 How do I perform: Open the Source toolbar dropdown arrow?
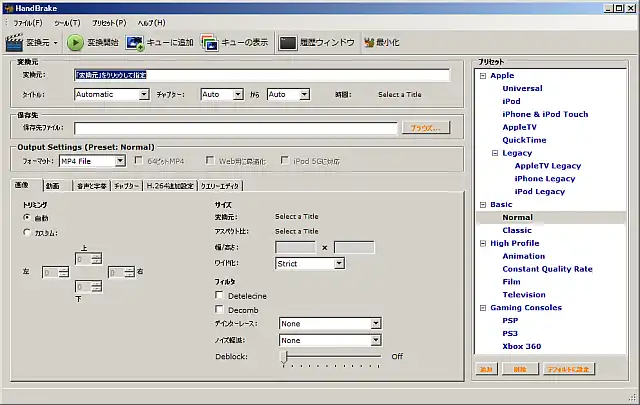(x=56, y=43)
